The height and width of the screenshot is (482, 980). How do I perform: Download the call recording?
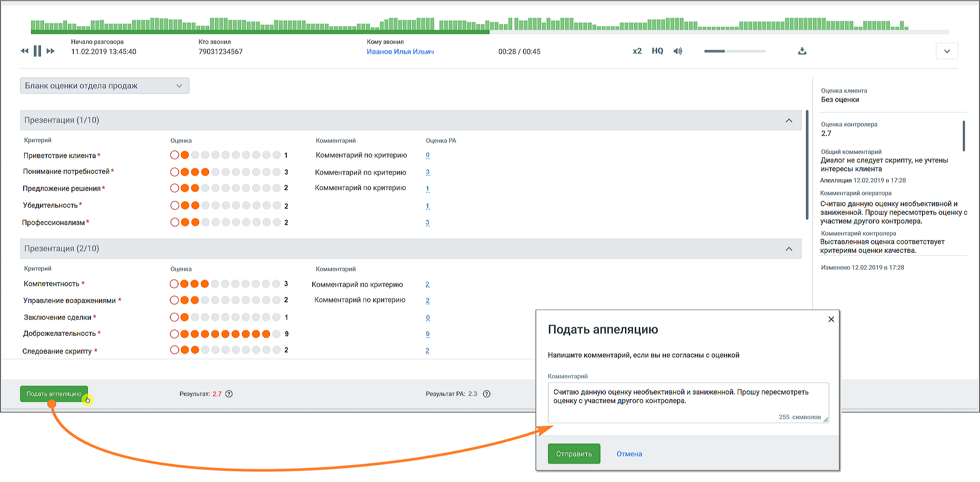coord(802,51)
